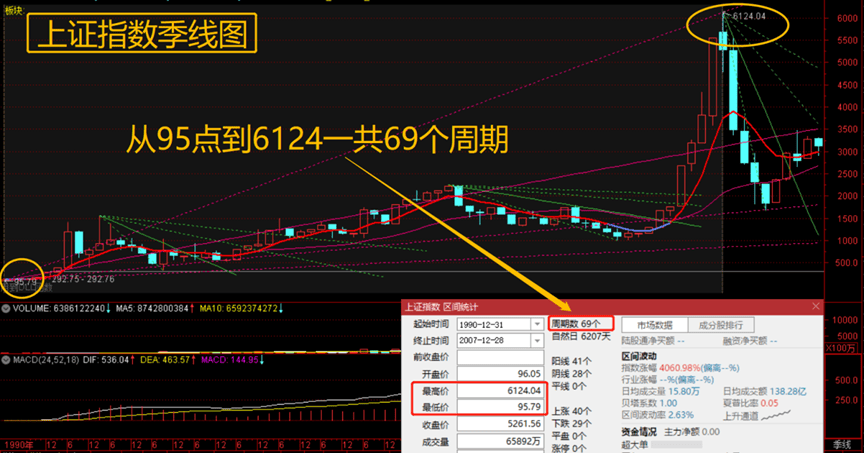
Task: Switch to the 成分股排行 tab
Action: tap(721, 325)
